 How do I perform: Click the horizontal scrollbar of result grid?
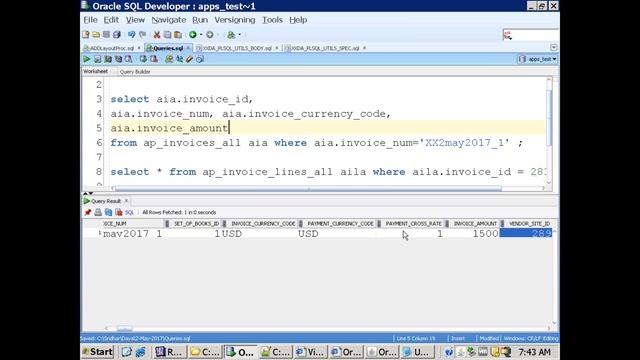click(124, 329)
